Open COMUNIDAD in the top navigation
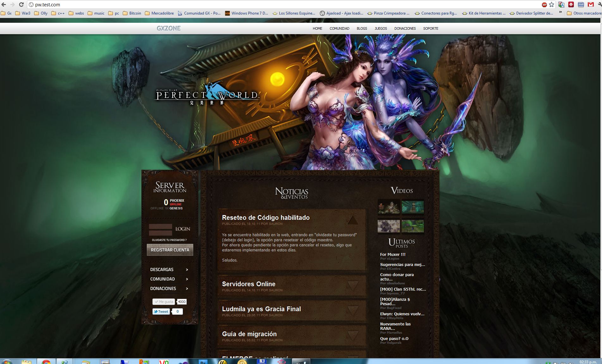 pos(339,28)
